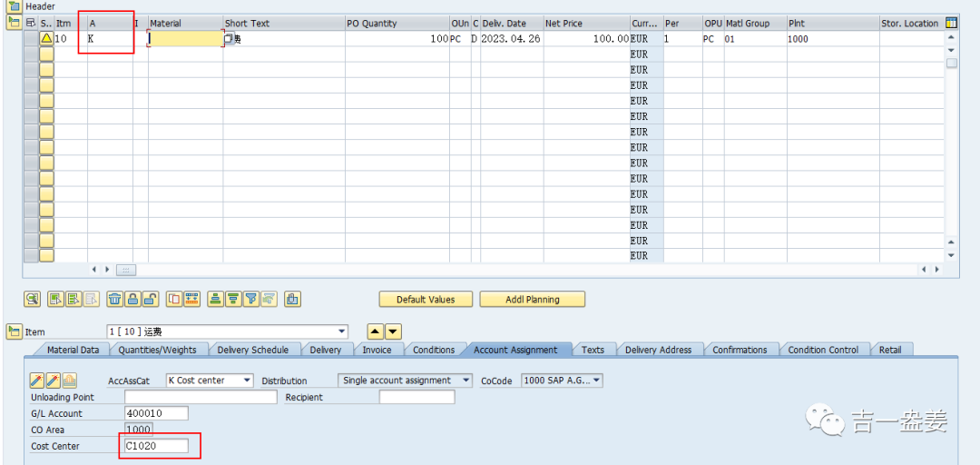Open the Material field search help icon
Image resolution: width=980 pixels, height=465 pixels.
tap(230, 39)
